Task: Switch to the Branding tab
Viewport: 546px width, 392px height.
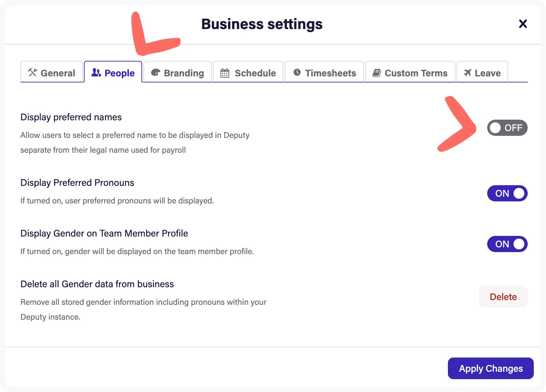Action: coord(178,73)
